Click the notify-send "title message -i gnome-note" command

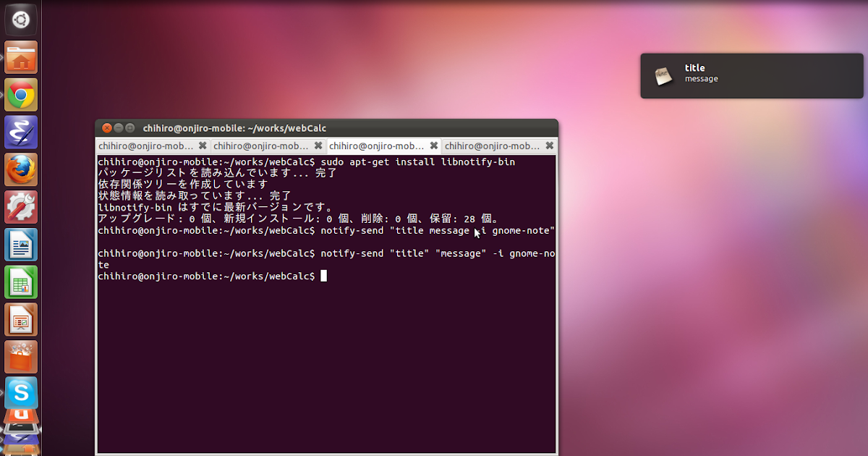point(438,231)
